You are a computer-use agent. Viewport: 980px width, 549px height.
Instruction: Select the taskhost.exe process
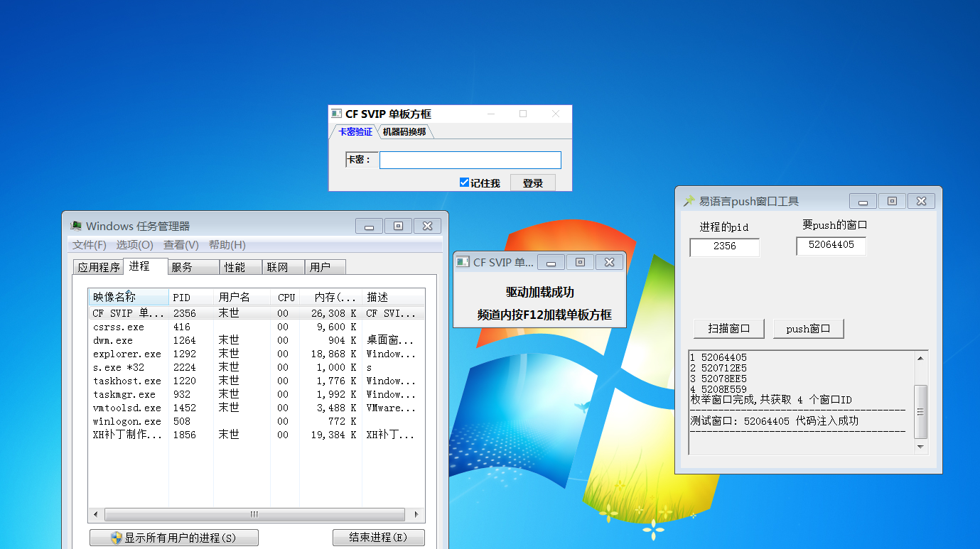(x=127, y=381)
